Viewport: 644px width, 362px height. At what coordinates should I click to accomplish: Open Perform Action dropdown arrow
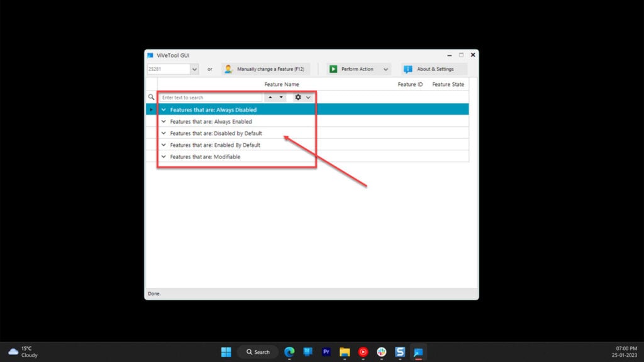tap(386, 69)
